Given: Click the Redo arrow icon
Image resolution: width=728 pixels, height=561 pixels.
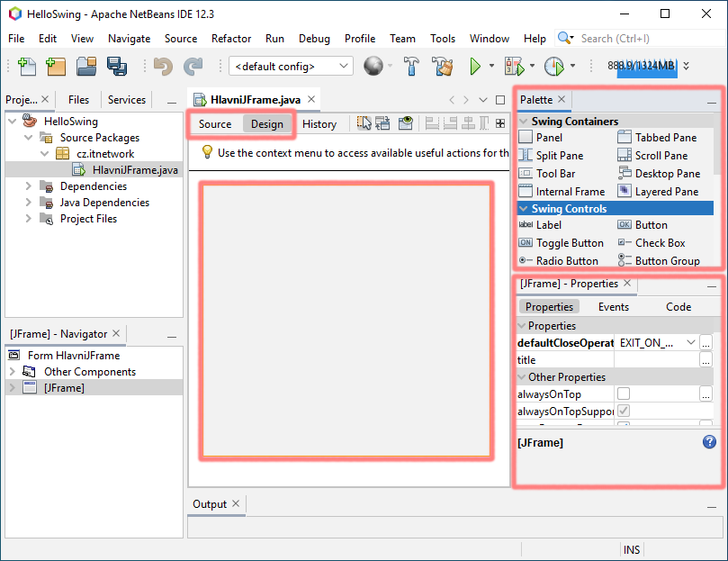Looking at the screenshot, I should click(193, 66).
